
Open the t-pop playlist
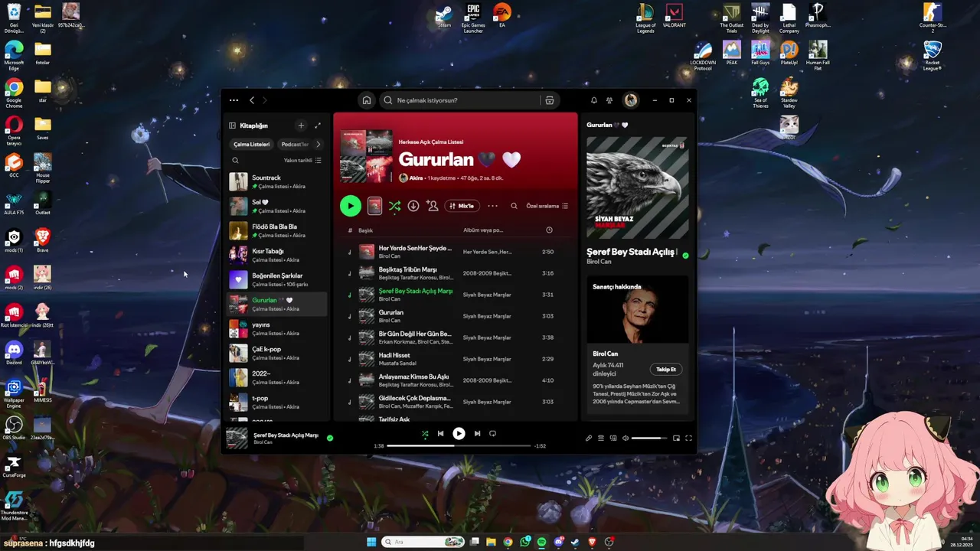(x=278, y=403)
